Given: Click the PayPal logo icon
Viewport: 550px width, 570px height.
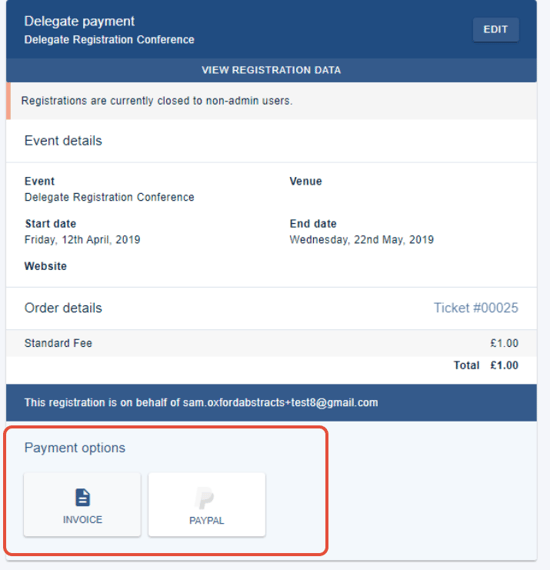Looking at the screenshot, I should (205, 498).
